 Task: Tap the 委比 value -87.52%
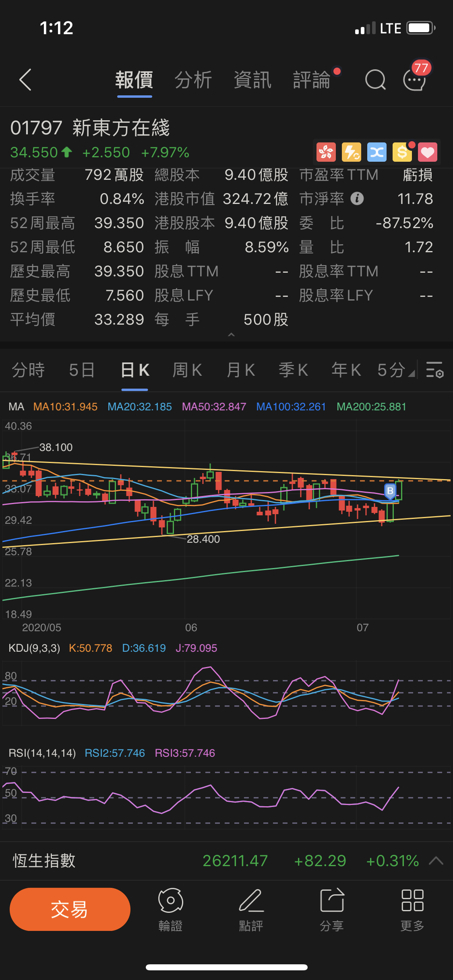pyautogui.click(x=404, y=223)
